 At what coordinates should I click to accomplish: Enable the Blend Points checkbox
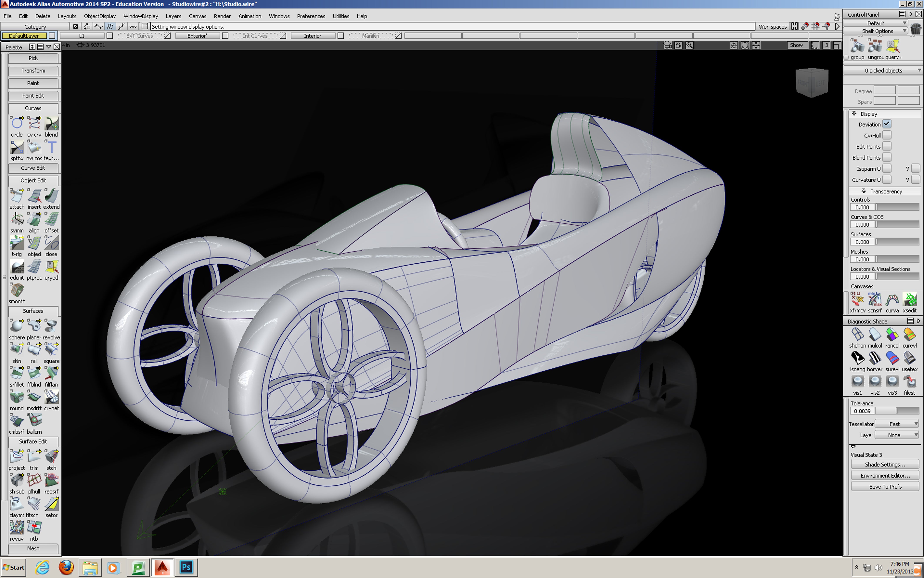887,157
